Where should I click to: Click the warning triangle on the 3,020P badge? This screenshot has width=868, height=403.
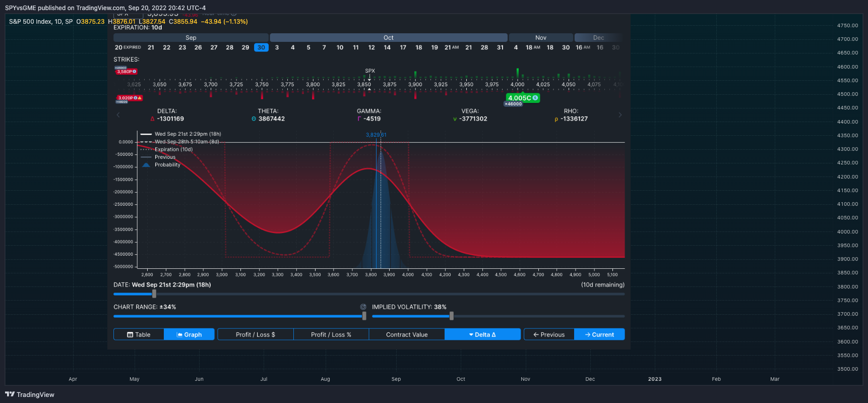coord(140,98)
